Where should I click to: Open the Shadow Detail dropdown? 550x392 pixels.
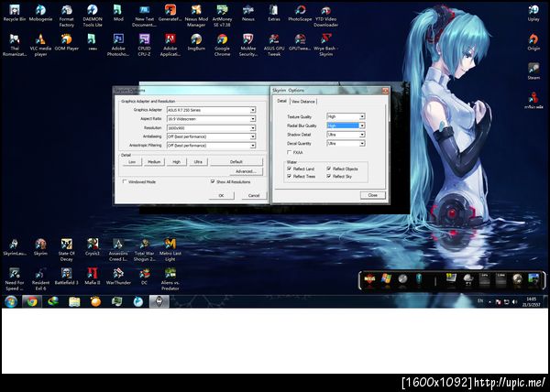tap(346, 135)
